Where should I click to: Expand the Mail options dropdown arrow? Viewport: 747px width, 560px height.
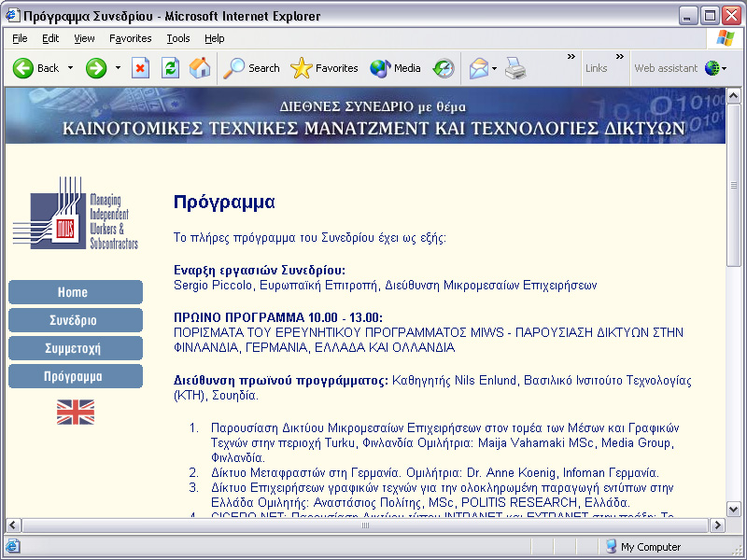click(495, 68)
